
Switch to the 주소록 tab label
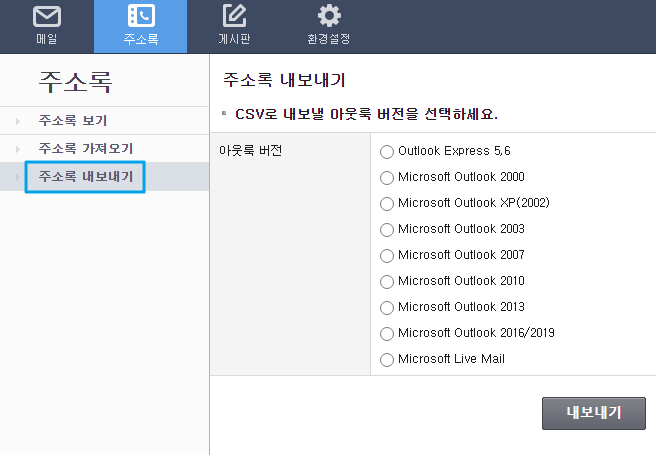141,39
